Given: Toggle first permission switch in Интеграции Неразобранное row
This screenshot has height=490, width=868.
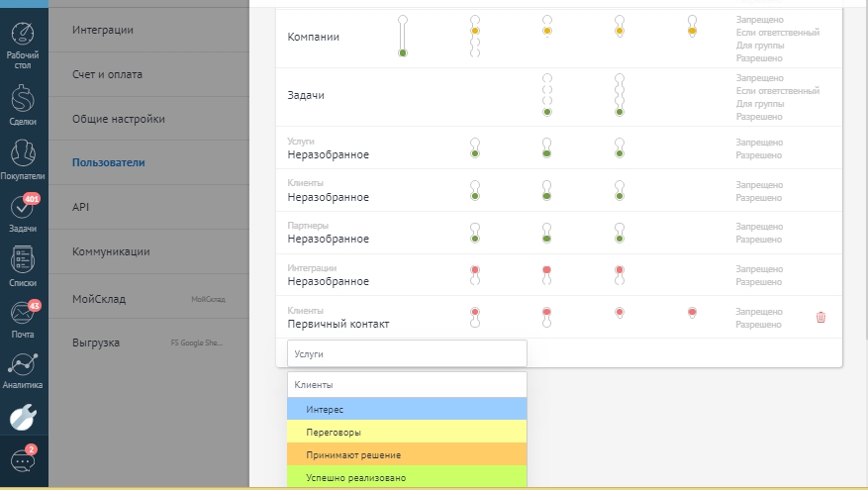Looking at the screenshot, I should click(x=475, y=274).
